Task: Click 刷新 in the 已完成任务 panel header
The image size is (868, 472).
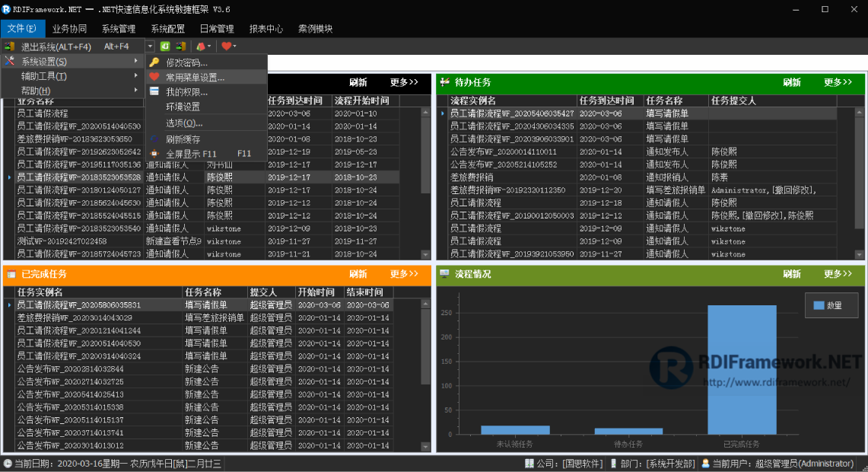Action: pos(358,273)
